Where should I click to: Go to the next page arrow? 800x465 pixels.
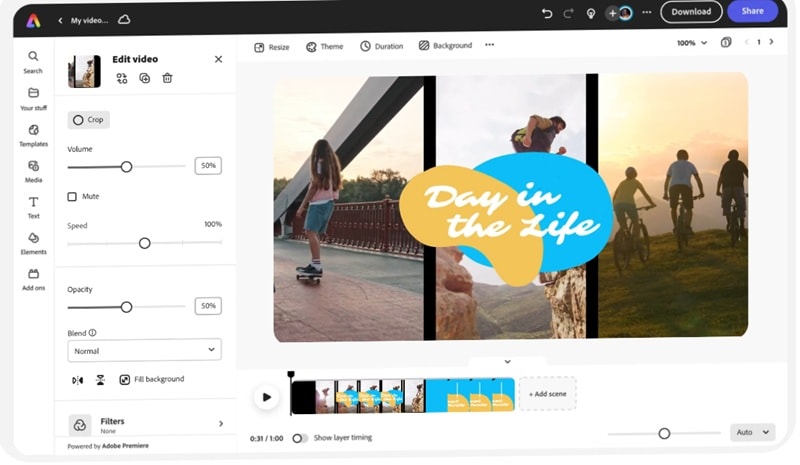pyautogui.click(x=771, y=42)
